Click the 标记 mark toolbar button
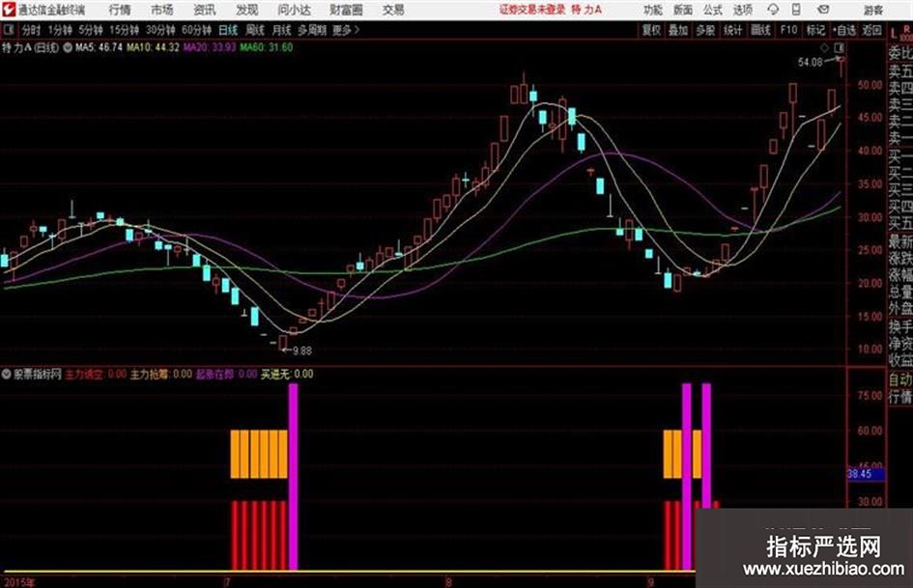 815,30
